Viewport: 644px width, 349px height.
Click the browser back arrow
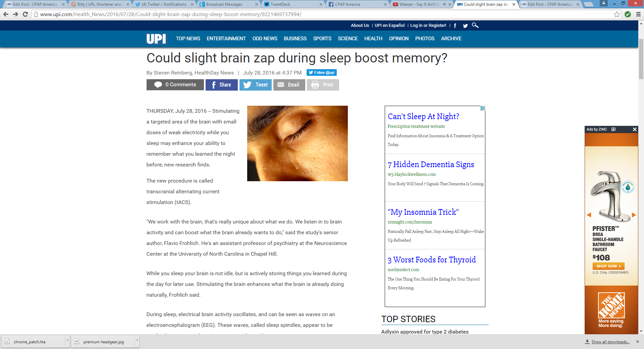point(6,14)
